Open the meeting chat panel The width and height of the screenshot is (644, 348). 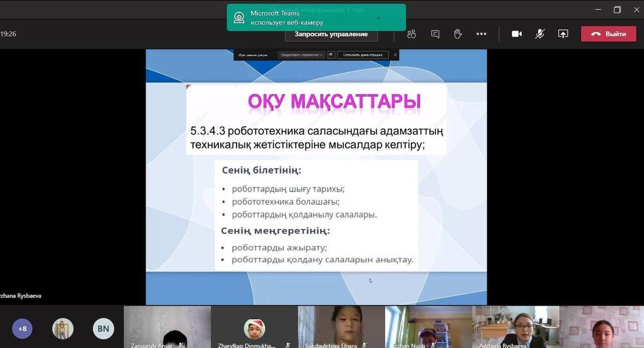[435, 34]
